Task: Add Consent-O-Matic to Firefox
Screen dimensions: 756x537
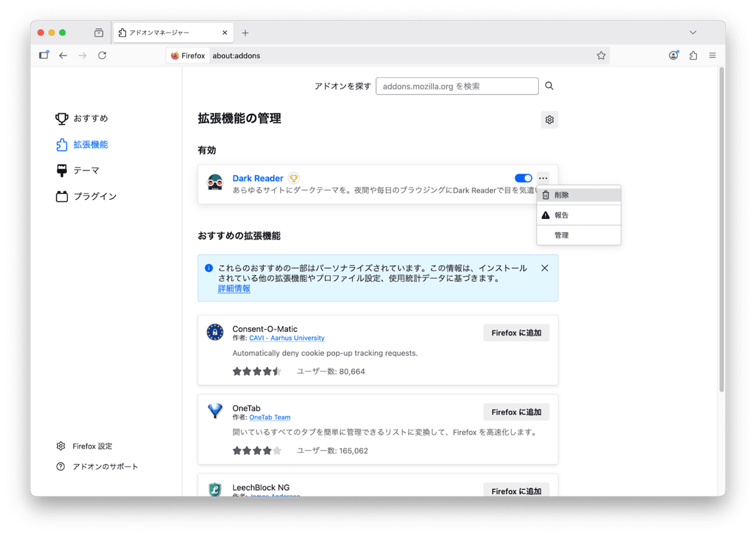Action: coord(516,333)
